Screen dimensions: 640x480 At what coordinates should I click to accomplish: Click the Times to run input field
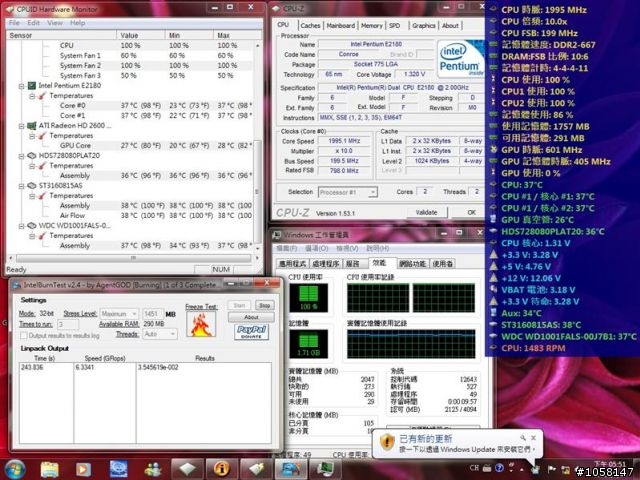(x=68, y=324)
